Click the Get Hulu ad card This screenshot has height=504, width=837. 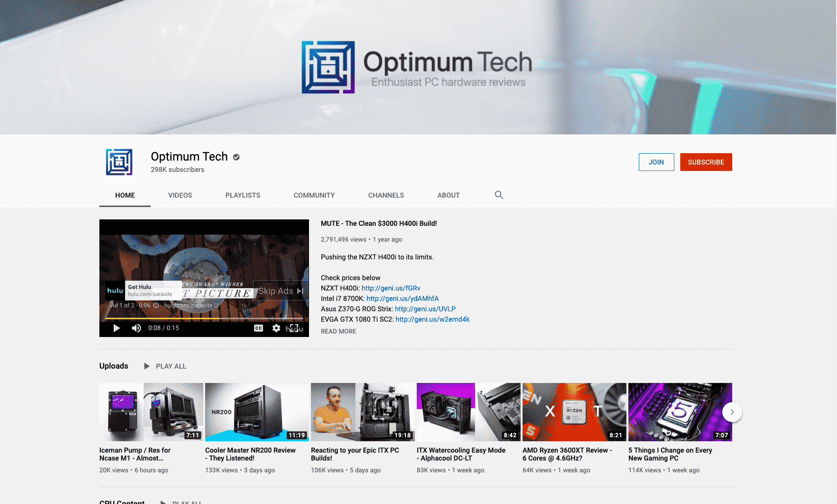coord(143,291)
